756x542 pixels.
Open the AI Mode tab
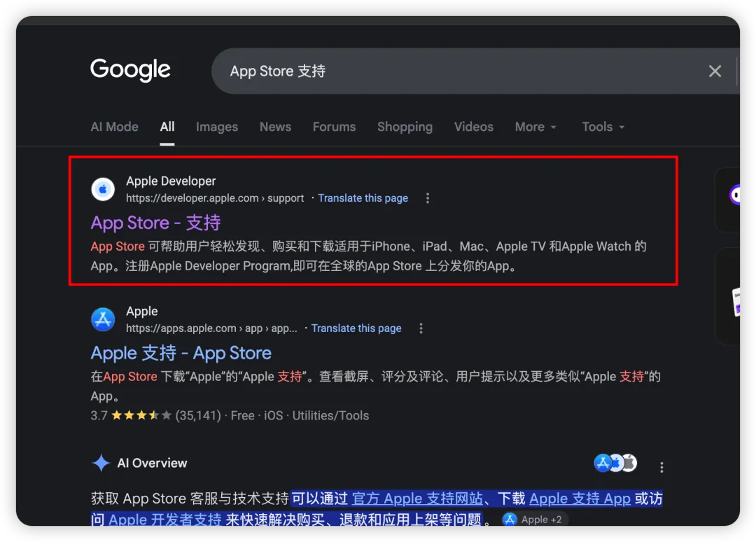click(x=114, y=127)
